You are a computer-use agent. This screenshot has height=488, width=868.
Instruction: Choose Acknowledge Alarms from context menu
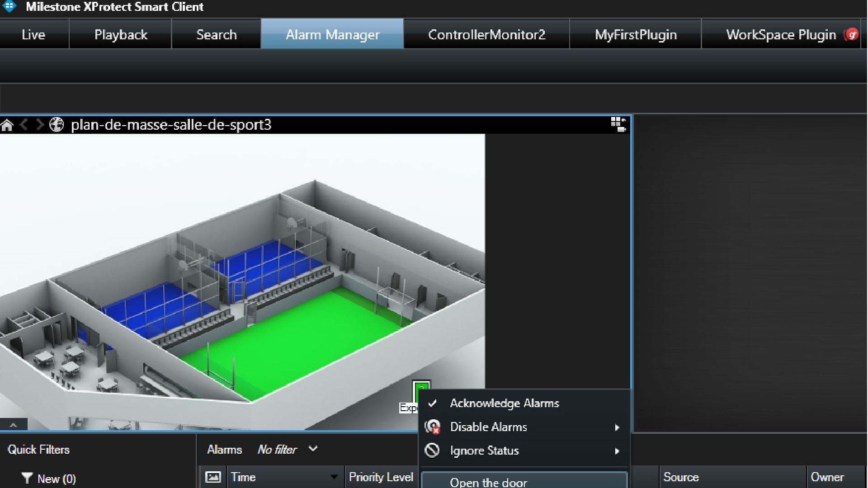pos(524,404)
